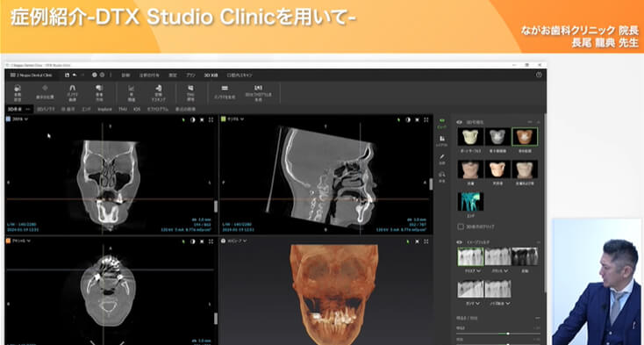Viewport: 644px width, 345px height.
Task: Select the teal endo 3D rendering thumbnail
Action: [470, 202]
